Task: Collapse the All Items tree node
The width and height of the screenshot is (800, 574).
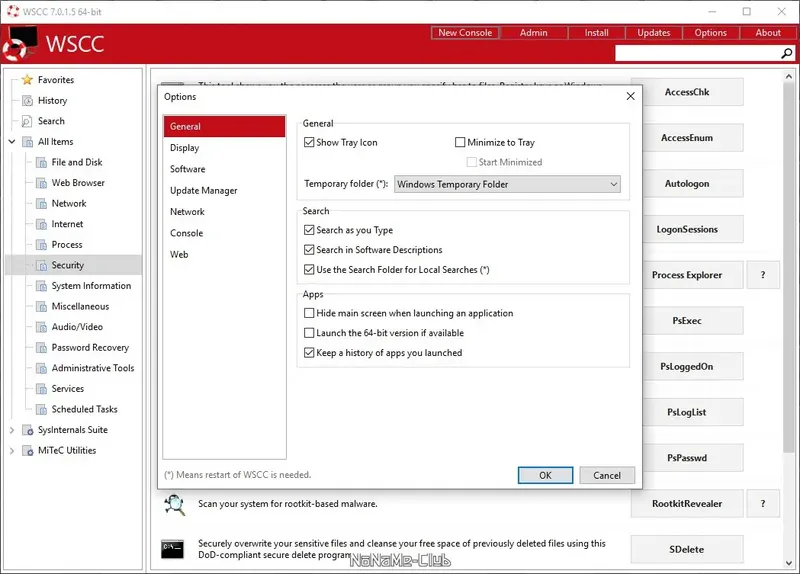Action: [x=12, y=142]
